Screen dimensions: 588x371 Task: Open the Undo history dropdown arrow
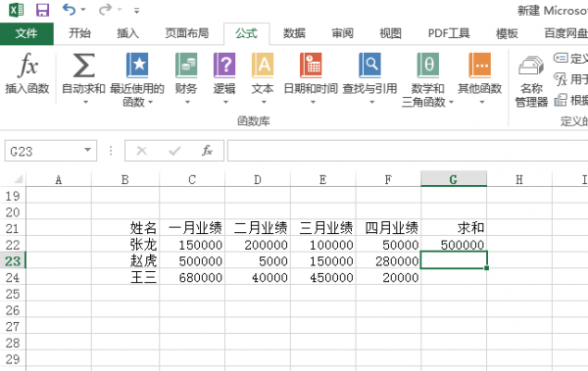click(x=83, y=10)
